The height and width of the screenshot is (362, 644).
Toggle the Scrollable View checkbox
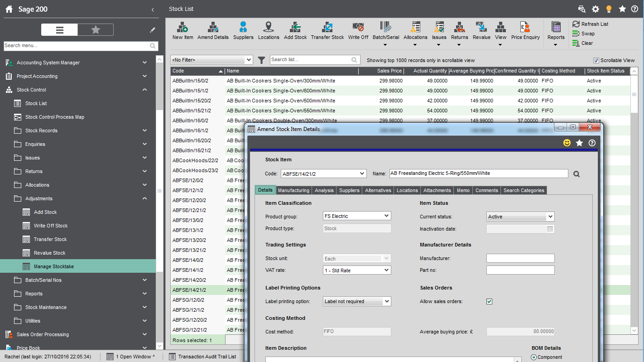[x=596, y=60]
